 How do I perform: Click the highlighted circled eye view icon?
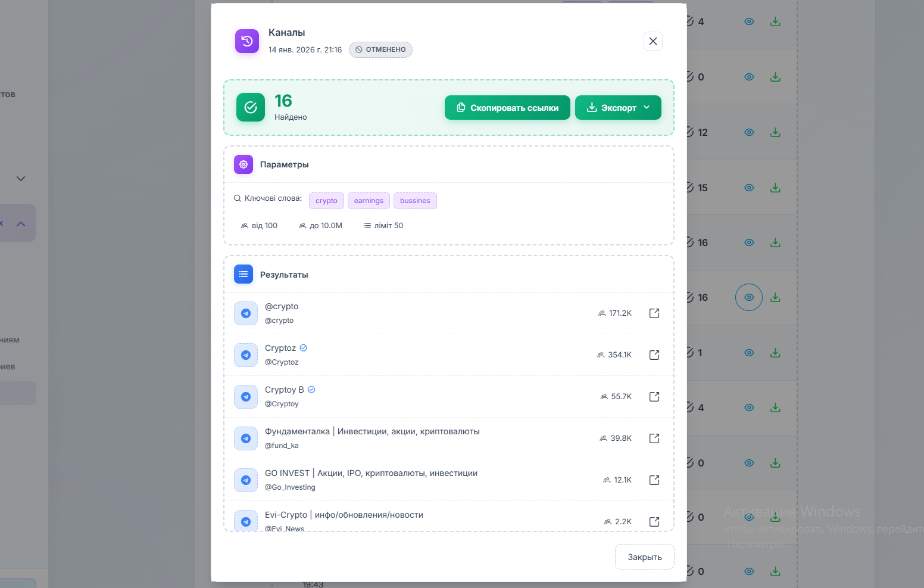pyautogui.click(x=749, y=297)
